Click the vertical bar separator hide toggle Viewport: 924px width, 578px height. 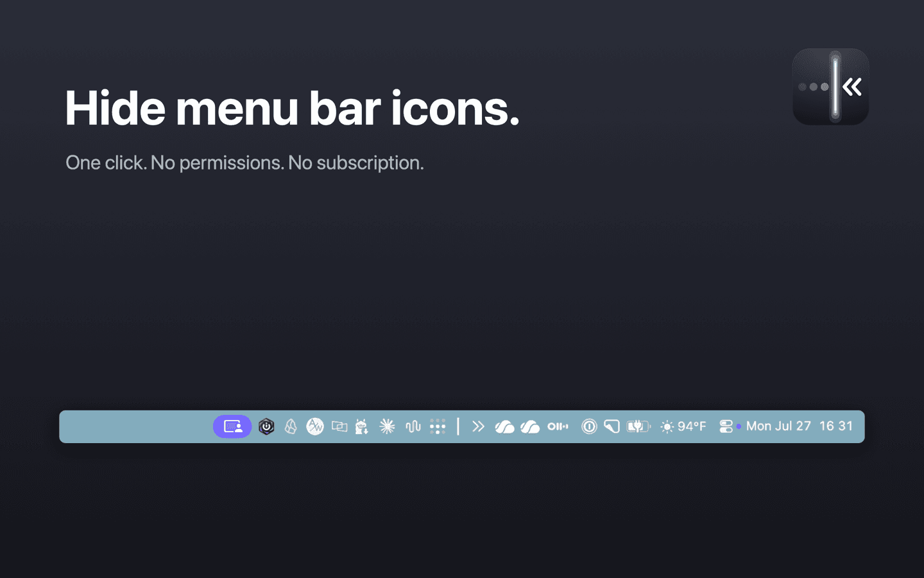[x=458, y=426]
